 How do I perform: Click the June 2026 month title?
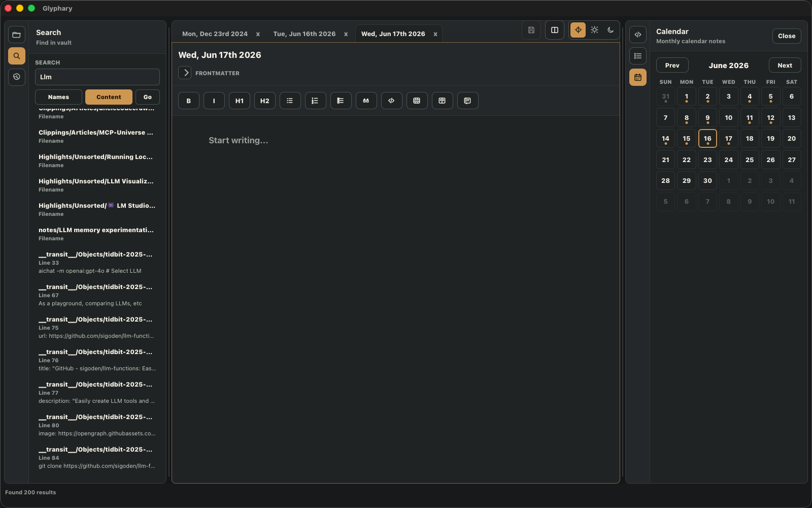(728, 66)
